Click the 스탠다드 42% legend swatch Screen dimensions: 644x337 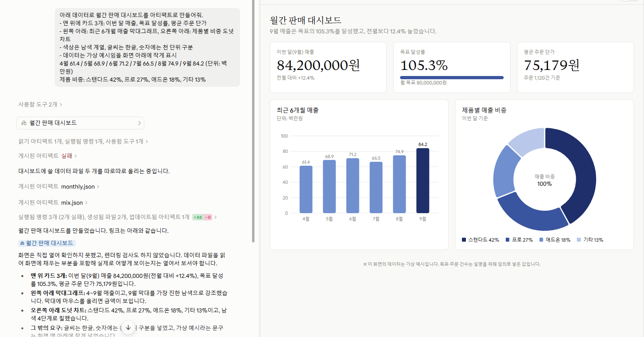464,240
